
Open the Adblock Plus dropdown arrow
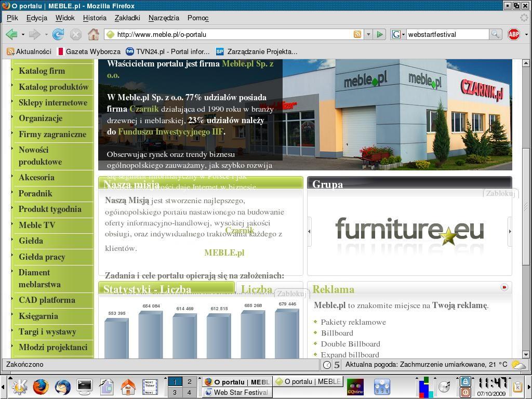point(526,35)
